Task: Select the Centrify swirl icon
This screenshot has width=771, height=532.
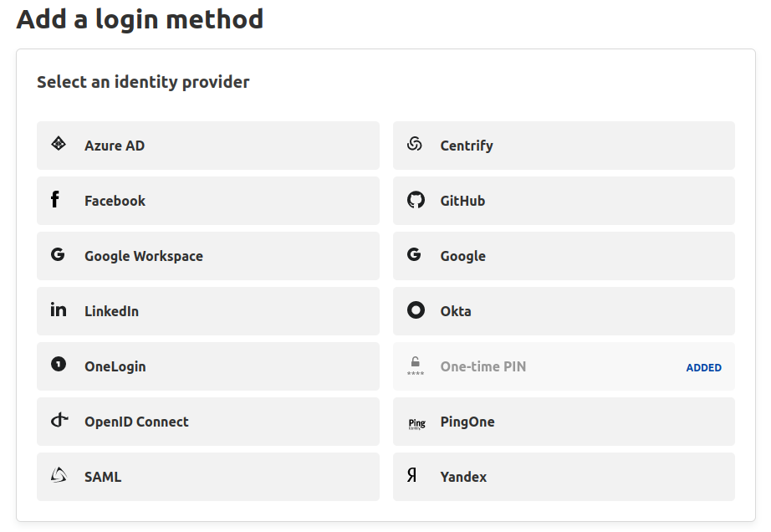Action: tap(415, 144)
